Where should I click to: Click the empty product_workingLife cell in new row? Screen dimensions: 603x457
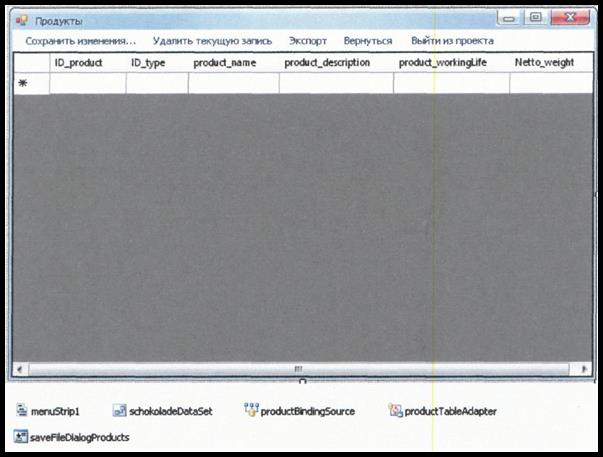click(x=451, y=83)
